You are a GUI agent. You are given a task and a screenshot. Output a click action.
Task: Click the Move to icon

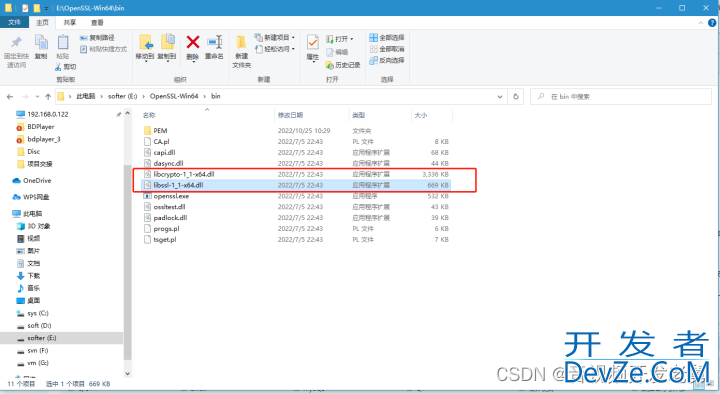pos(145,42)
